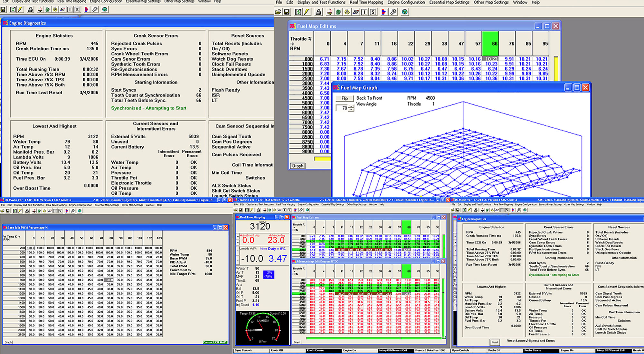Viewport: 644px width, 354px height.
Task: Click the red bar chart toolbar icon
Action: coord(384,12)
